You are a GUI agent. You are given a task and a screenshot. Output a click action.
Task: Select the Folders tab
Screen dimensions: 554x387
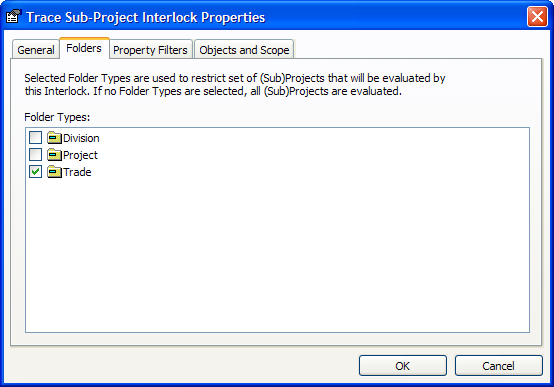point(84,48)
